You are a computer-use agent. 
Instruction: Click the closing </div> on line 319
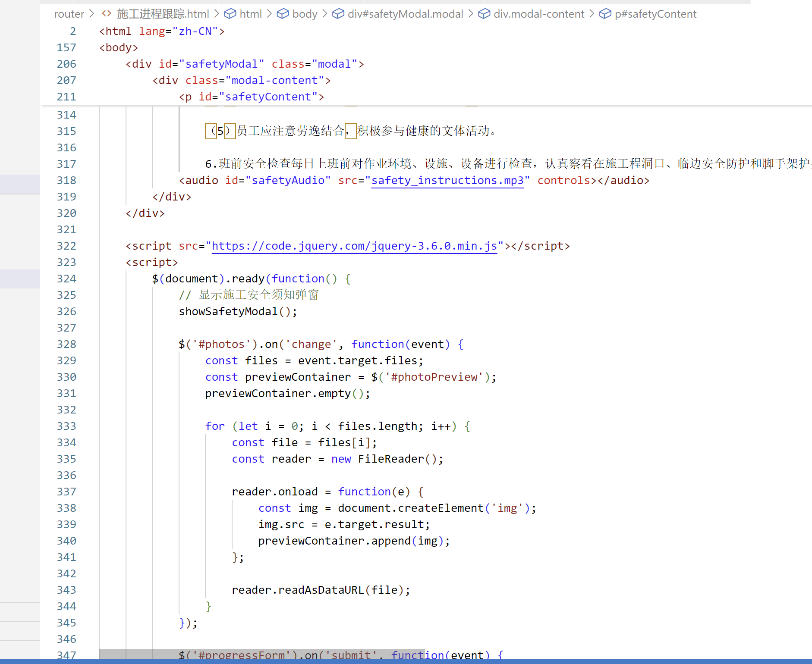pyautogui.click(x=172, y=197)
